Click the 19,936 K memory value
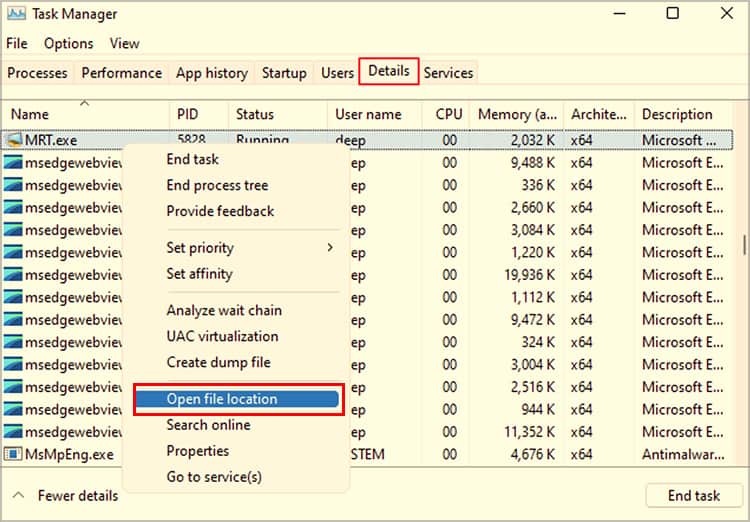Viewport: 750px width, 522px height. 529,275
